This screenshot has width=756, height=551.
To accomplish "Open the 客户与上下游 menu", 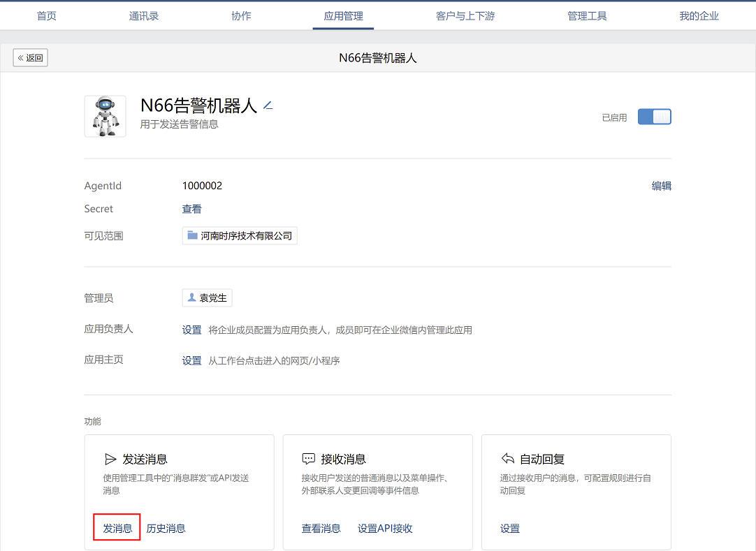I will [465, 16].
